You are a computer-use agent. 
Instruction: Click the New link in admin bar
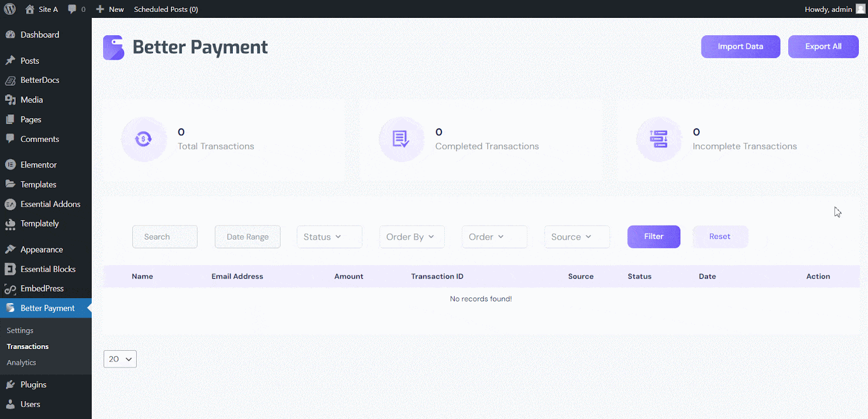(x=116, y=9)
